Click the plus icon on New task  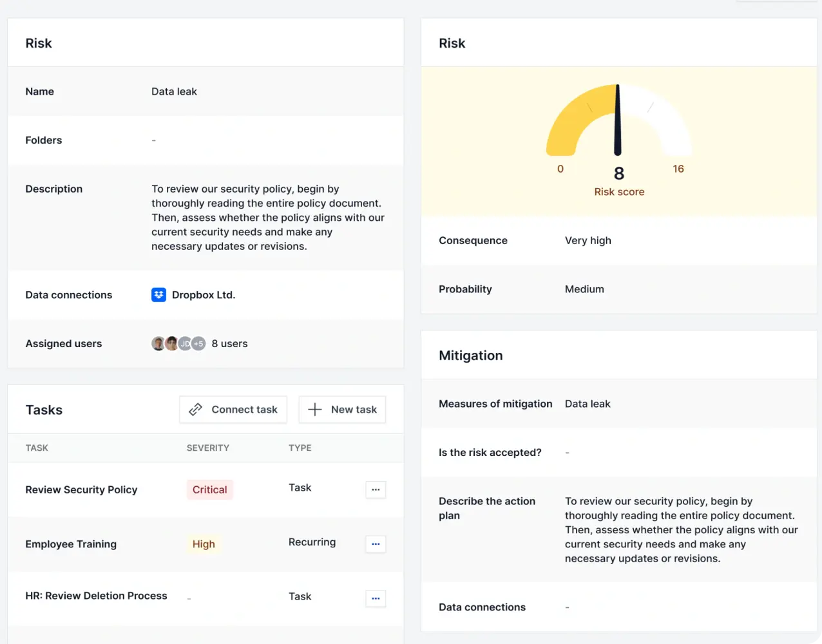[314, 410]
